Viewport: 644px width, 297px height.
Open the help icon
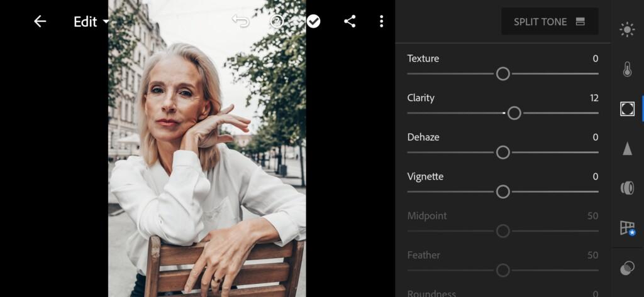click(x=277, y=21)
